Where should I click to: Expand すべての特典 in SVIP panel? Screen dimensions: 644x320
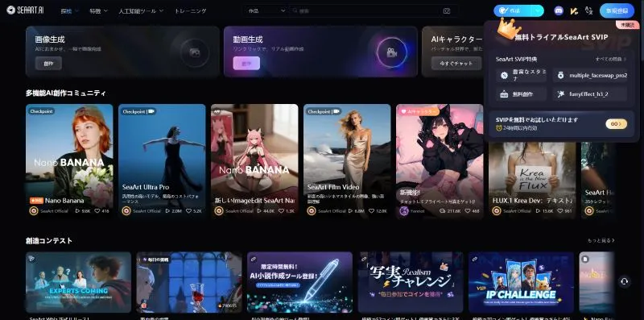point(611,59)
